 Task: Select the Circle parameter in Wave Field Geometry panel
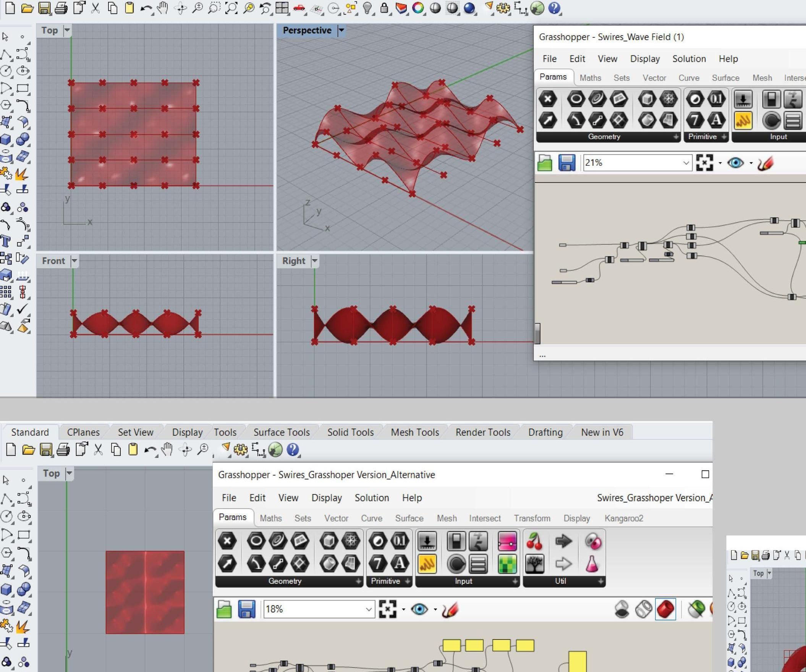pyautogui.click(x=576, y=99)
